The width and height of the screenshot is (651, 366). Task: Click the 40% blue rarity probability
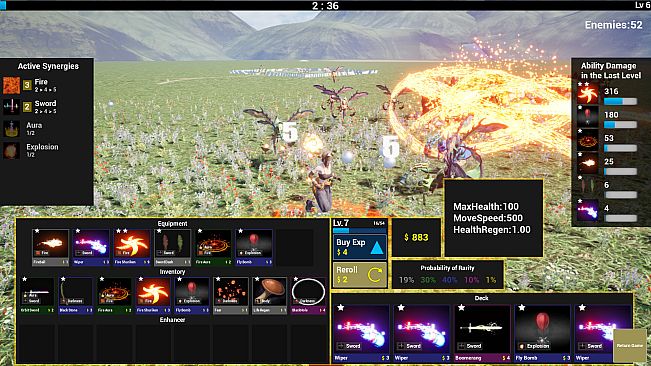click(x=450, y=280)
